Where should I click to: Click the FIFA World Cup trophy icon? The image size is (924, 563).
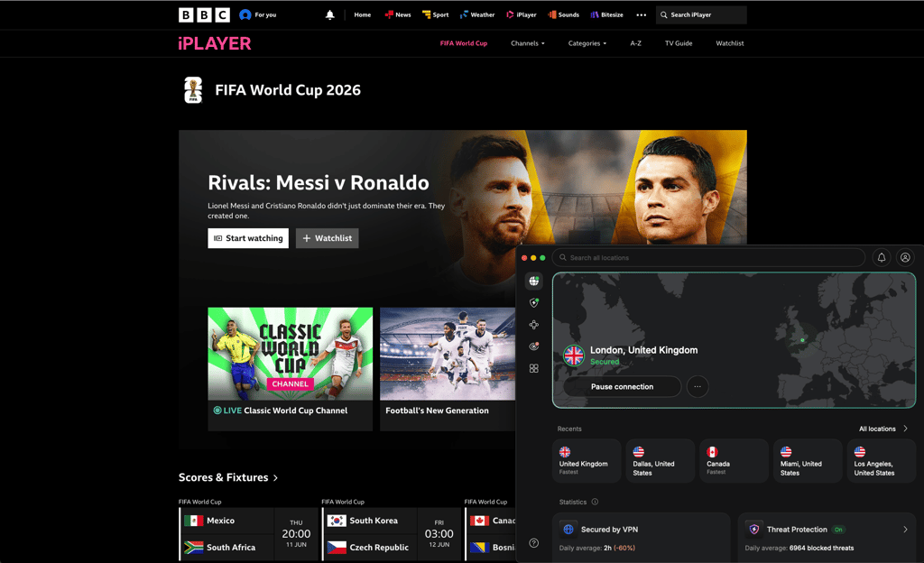193,90
